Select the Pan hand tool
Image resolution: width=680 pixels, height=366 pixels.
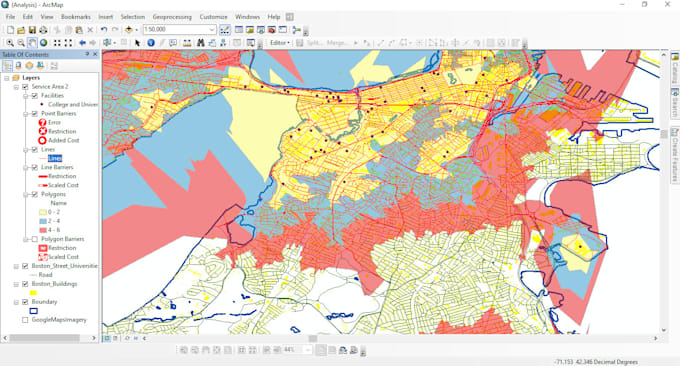(x=32, y=42)
